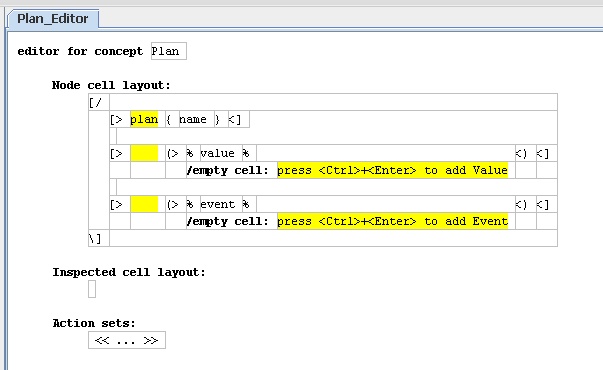The height and width of the screenshot is (370, 603).
Task: Click the 'editor for concept' heading text
Action: (x=80, y=51)
